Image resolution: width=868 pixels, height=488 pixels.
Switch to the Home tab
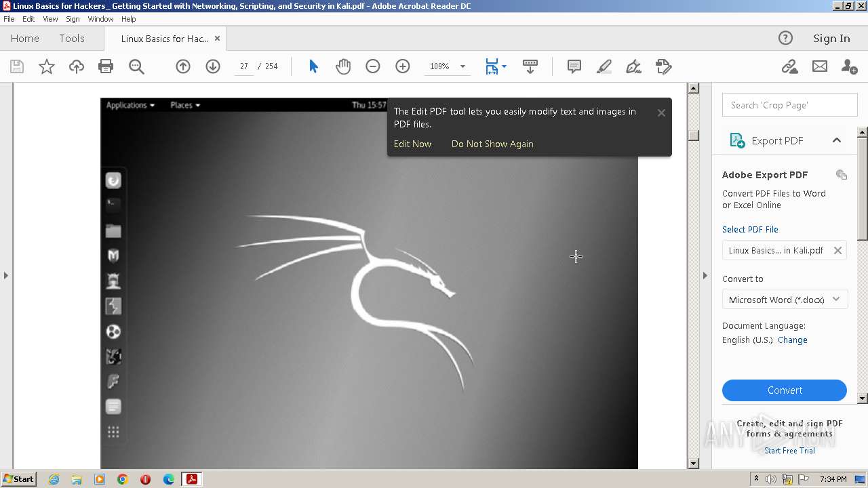25,39
